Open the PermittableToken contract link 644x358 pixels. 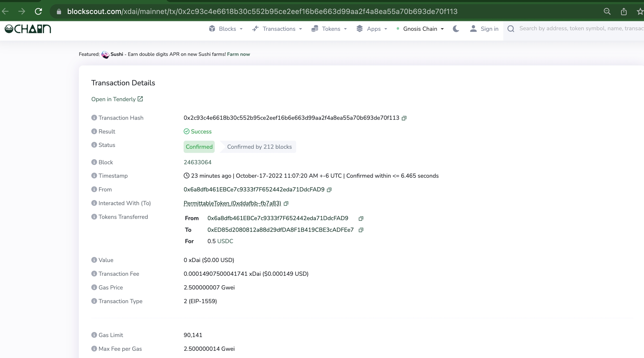(232, 203)
